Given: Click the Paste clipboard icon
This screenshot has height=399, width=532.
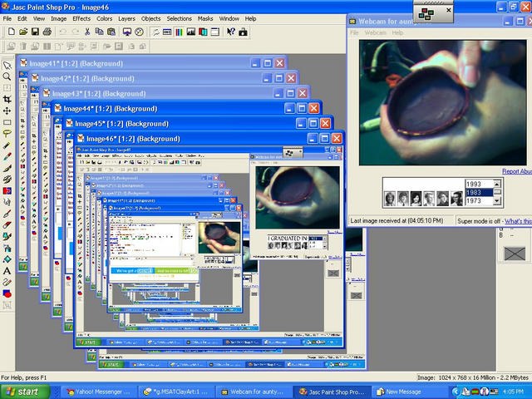Looking at the screenshot, I should tap(111, 32).
